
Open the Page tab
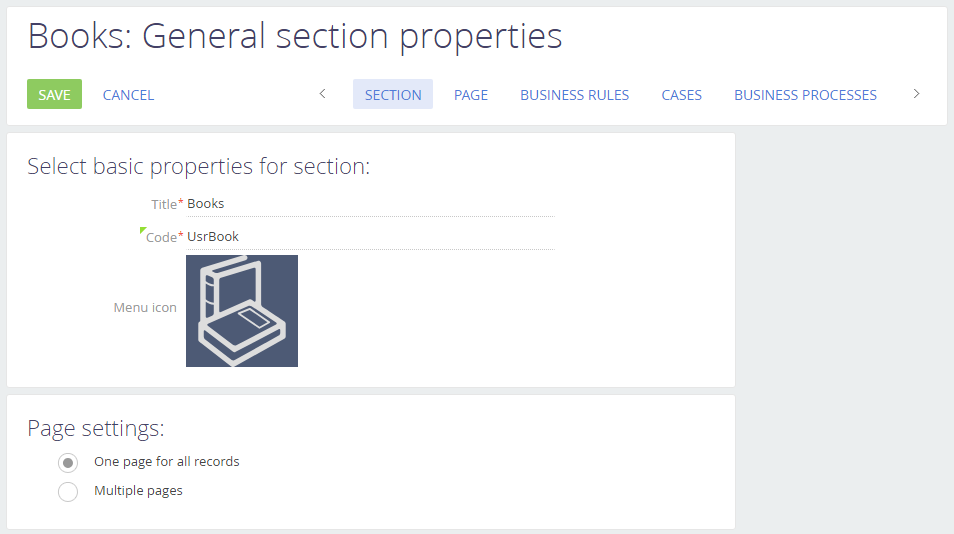click(x=471, y=95)
